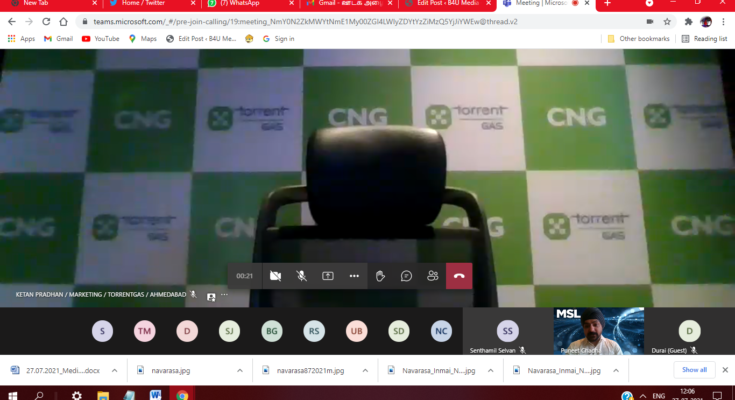Switch to the Home / Twitter tab
The height and width of the screenshot is (400, 735).
[151, 4]
